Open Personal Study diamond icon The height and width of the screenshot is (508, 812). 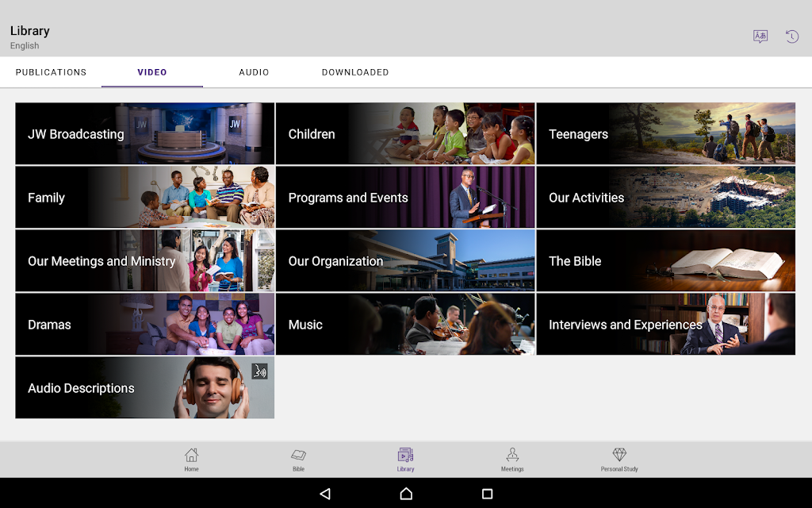coord(619,459)
